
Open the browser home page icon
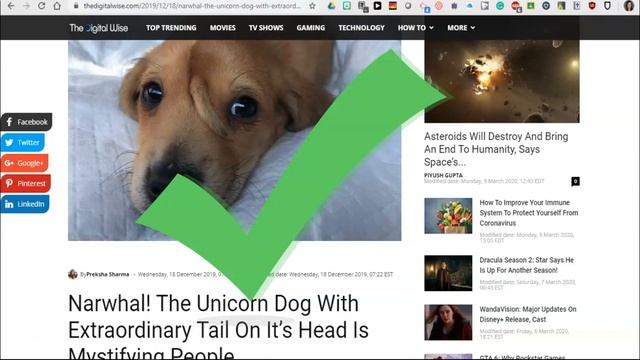tap(57, 6)
